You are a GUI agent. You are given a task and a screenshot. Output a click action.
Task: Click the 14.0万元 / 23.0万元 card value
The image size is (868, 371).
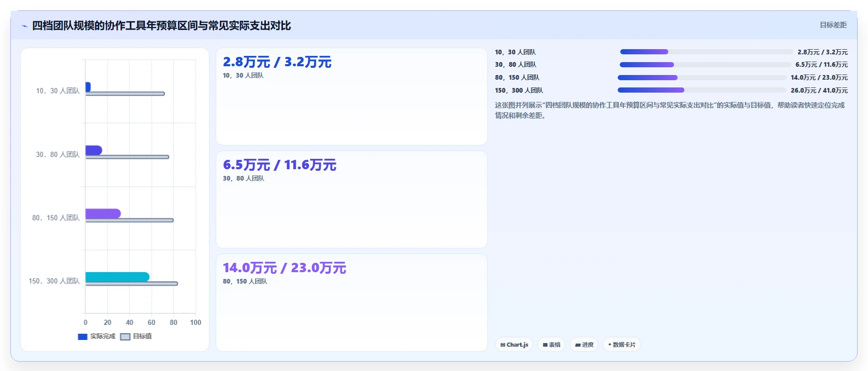coord(285,268)
